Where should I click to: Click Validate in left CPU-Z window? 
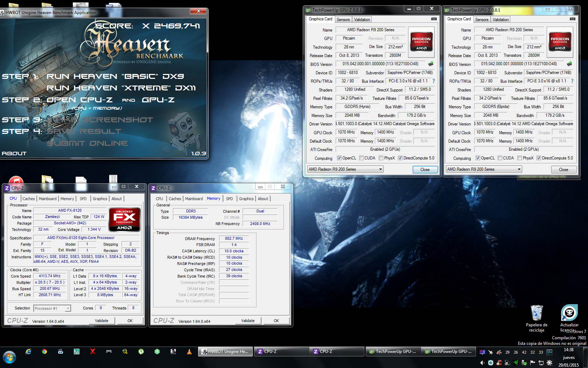tap(101, 321)
